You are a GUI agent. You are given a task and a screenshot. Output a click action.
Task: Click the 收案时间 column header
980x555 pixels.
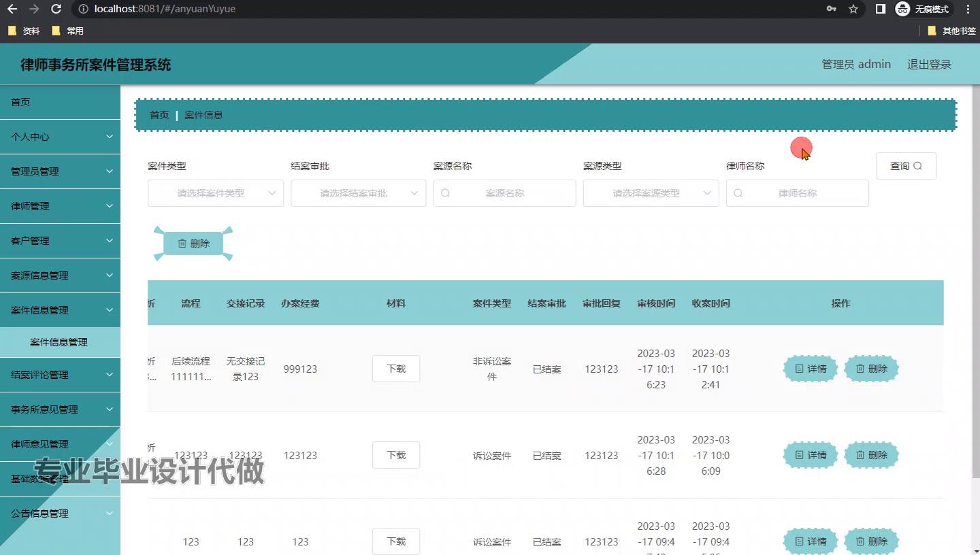point(710,303)
